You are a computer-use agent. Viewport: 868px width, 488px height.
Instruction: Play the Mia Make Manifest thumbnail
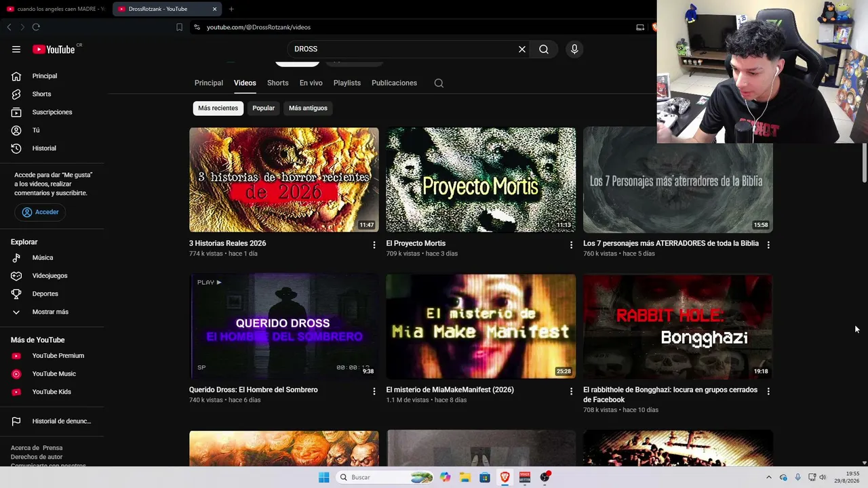tap(481, 326)
